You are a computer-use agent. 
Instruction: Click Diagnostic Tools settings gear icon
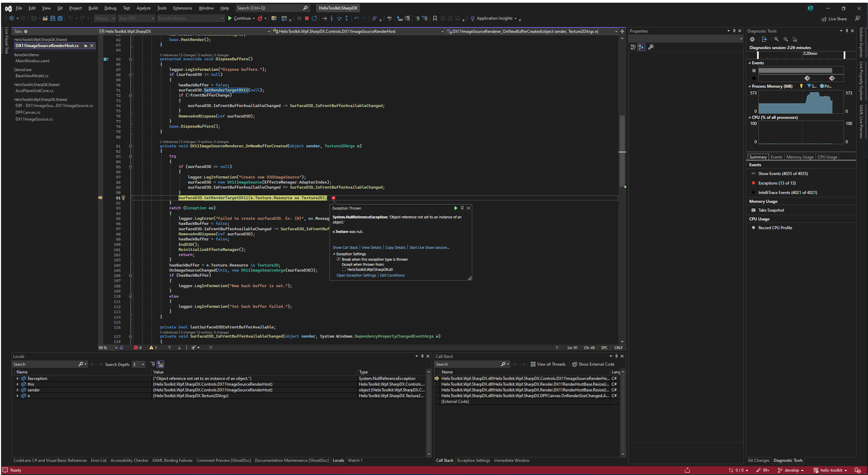(752, 39)
